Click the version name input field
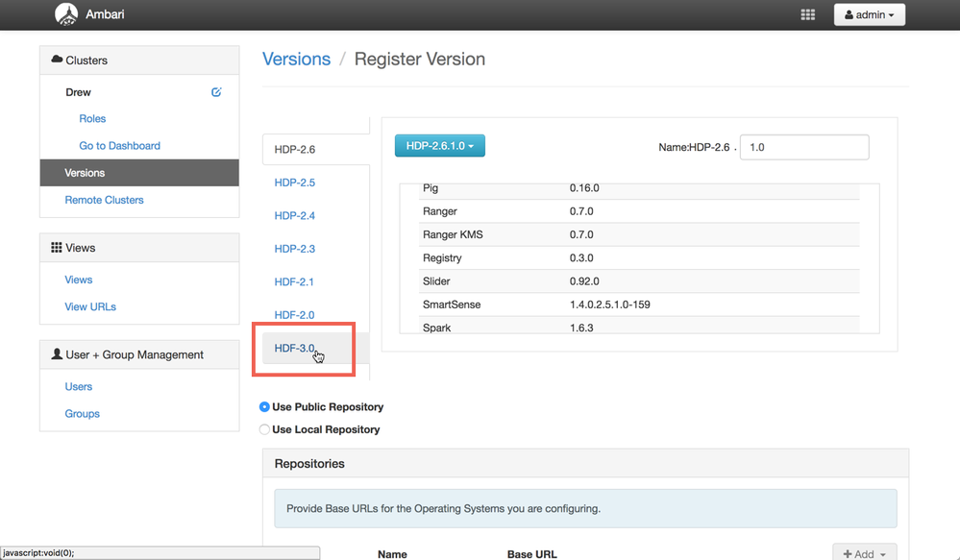This screenshot has width=960, height=560. [x=804, y=147]
